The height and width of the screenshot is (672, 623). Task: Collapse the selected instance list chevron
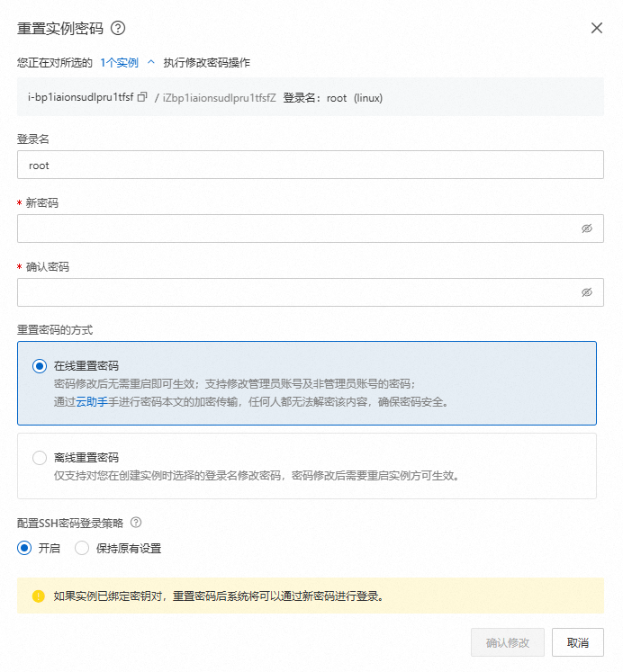pyautogui.click(x=151, y=63)
